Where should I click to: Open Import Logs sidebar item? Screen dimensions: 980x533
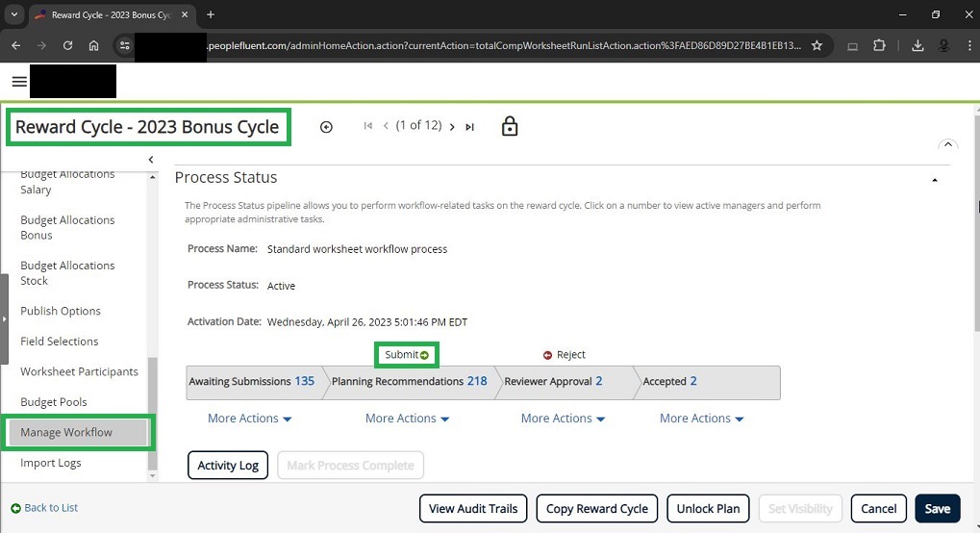51,463
